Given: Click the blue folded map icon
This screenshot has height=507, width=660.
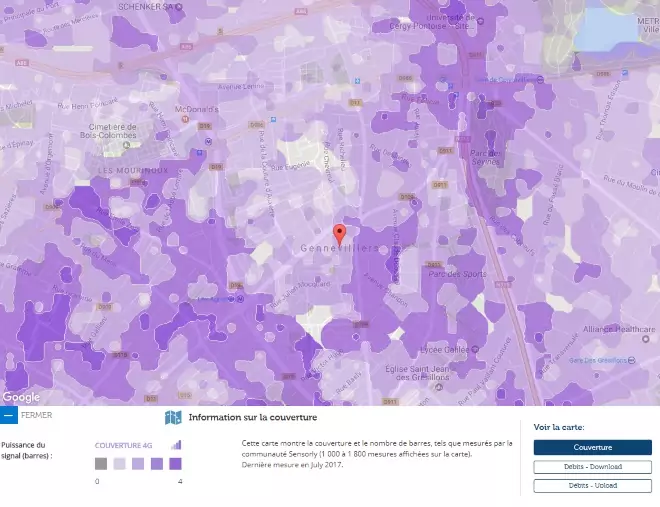Looking at the screenshot, I should pos(173,418).
